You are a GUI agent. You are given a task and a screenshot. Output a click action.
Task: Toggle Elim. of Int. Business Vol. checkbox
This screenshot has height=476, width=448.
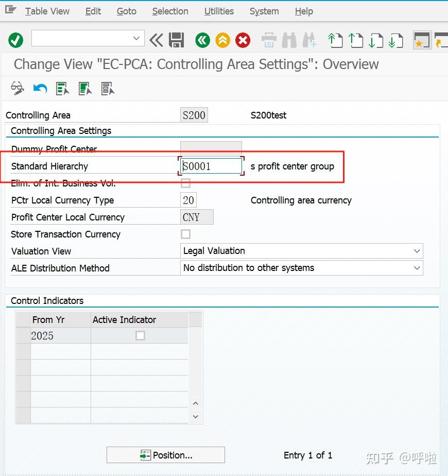[185, 183]
